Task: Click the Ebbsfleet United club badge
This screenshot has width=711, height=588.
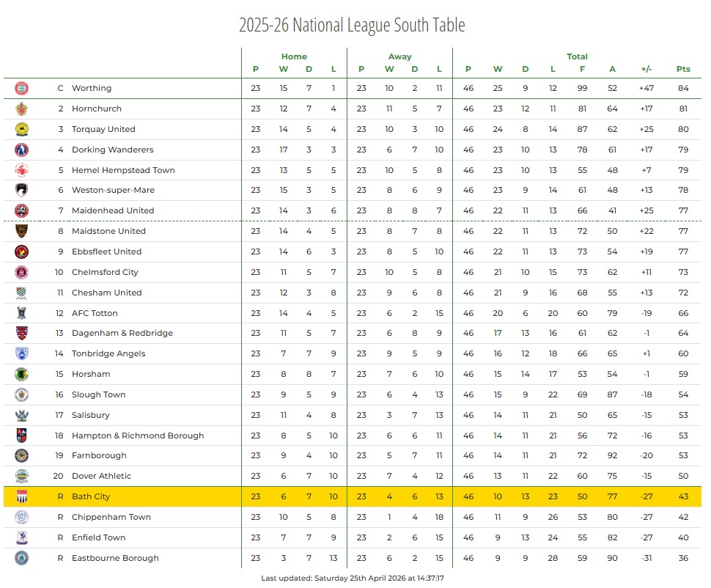Action: [x=22, y=251]
